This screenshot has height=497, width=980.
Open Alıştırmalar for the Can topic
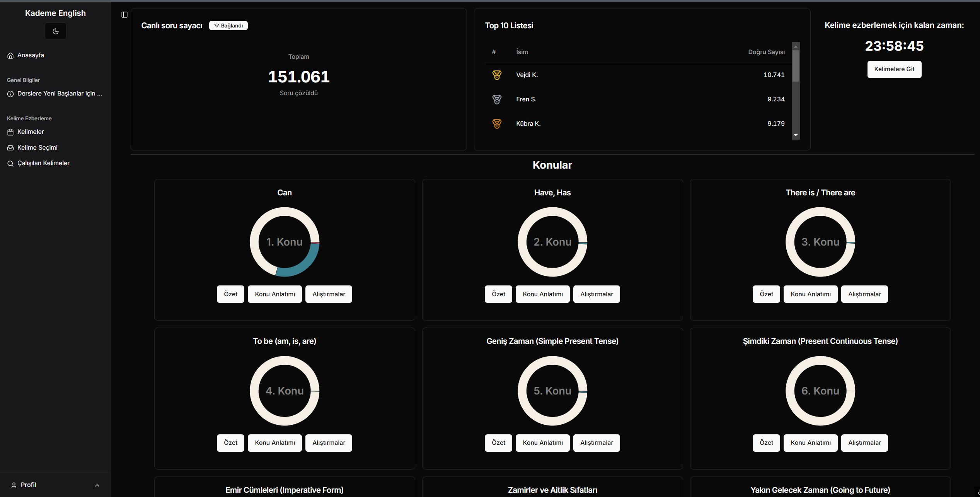click(329, 294)
